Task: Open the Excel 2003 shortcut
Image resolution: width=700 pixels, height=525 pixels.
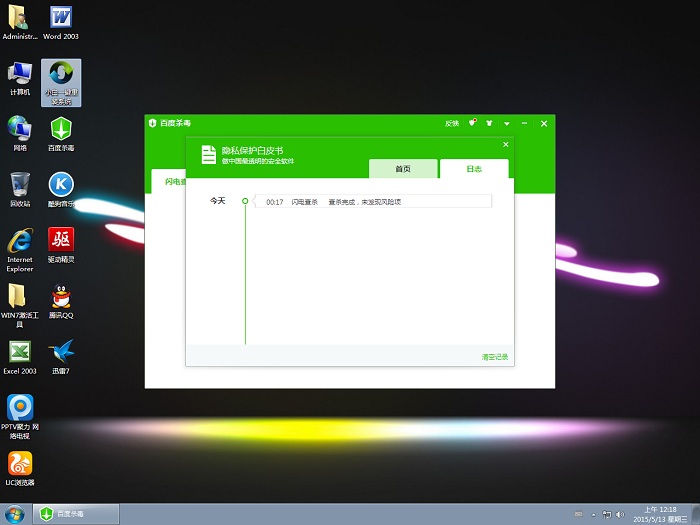Action: tap(20, 357)
